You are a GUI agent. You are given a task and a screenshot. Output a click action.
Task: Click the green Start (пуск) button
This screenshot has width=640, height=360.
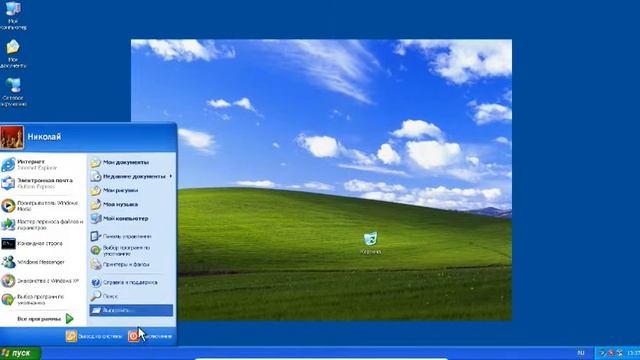pos(20,353)
